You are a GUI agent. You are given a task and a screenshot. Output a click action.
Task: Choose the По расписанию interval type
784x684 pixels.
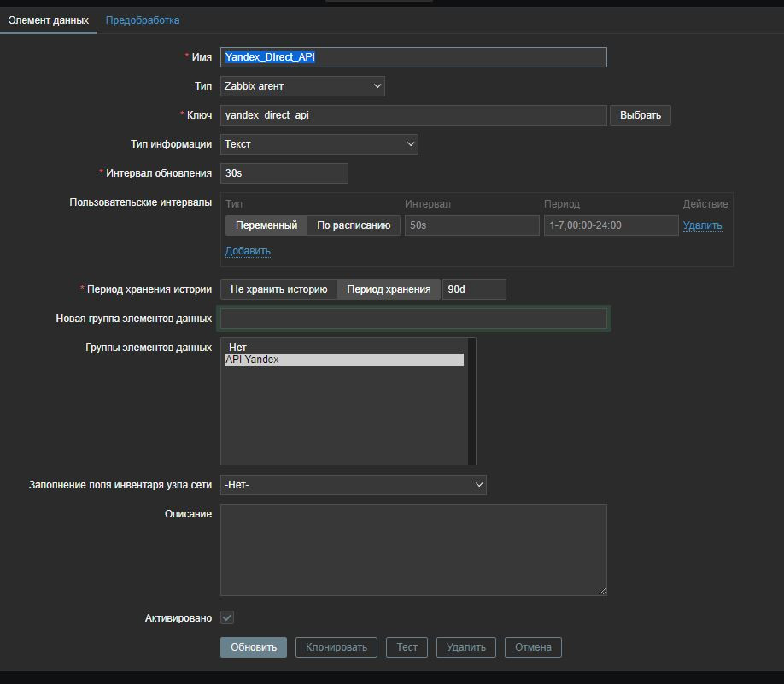point(354,225)
